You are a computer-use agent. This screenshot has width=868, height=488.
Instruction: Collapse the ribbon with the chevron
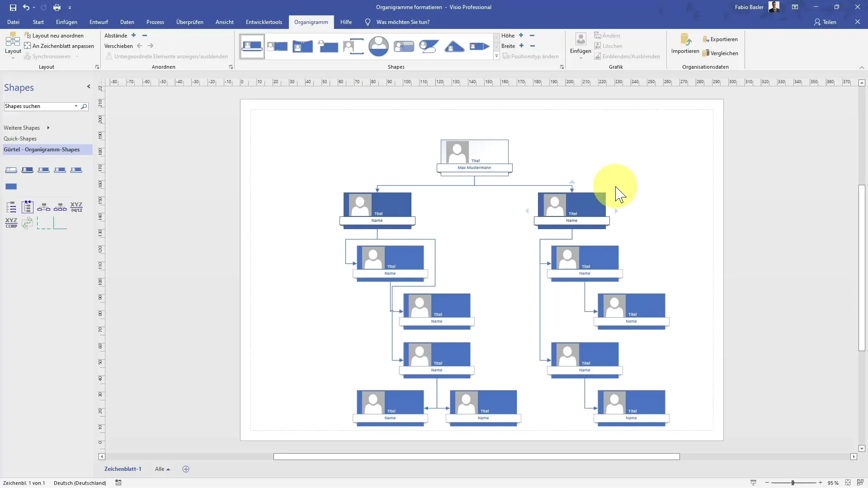coord(862,67)
